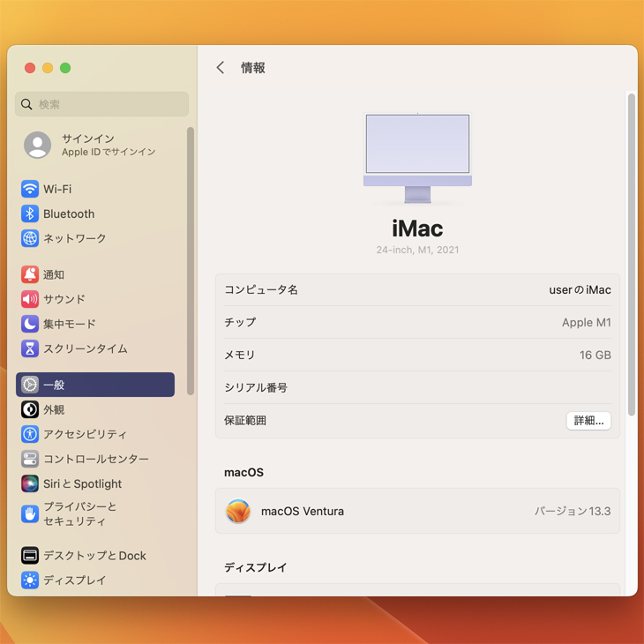This screenshot has height=644, width=644.
Task: Click the ネットワーク globe icon
Action: [30, 238]
